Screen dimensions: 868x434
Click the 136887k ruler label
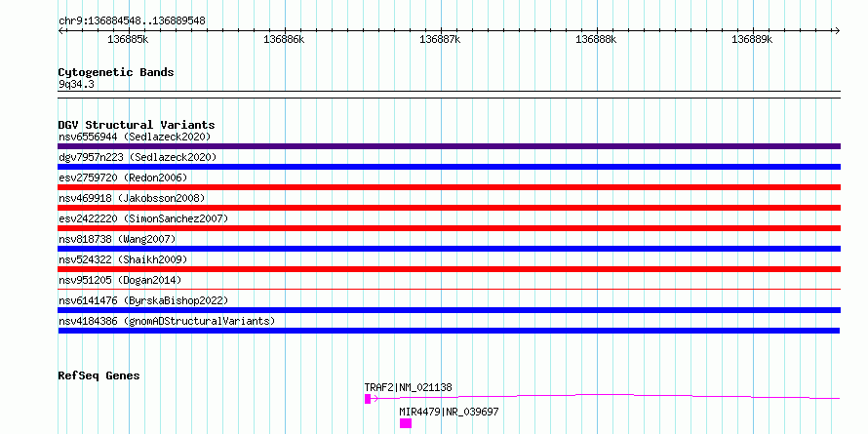pyautogui.click(x=440, y=40)
